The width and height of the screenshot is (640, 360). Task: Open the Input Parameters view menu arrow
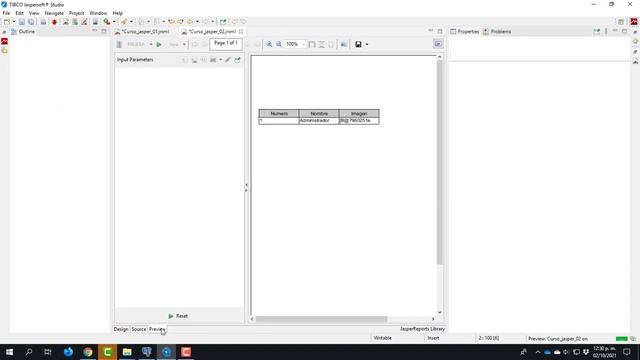pos(220,60)
